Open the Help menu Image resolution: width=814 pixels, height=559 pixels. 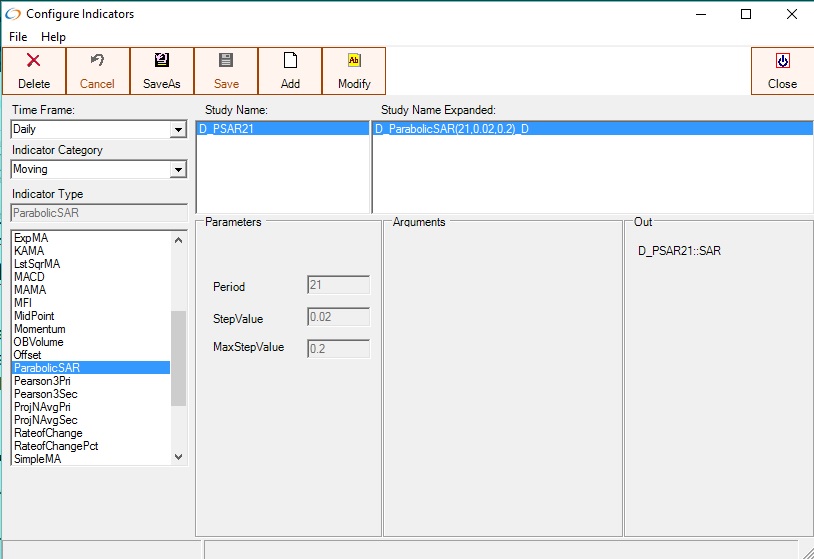[53, 37]
